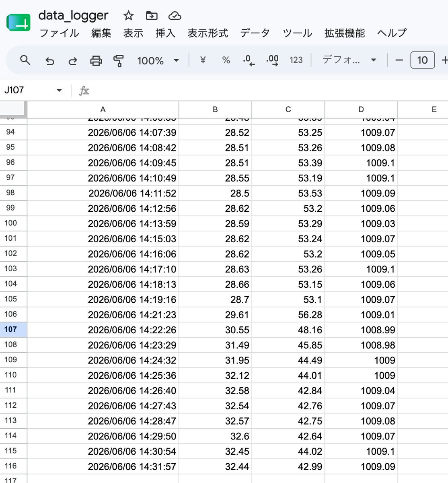448x483 pixels.
Task: Open the Google Sheets home logo
Action: pos(18,22)
